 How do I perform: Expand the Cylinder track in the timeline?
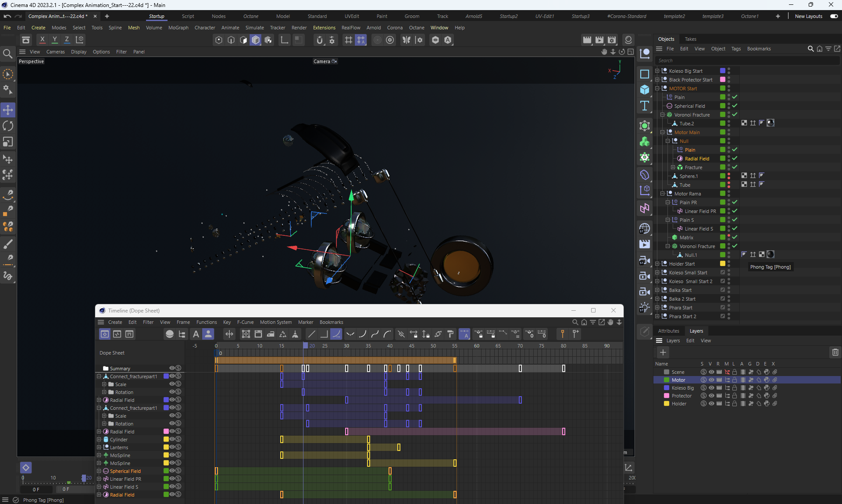pyautogui.click(x=99, y=440)
